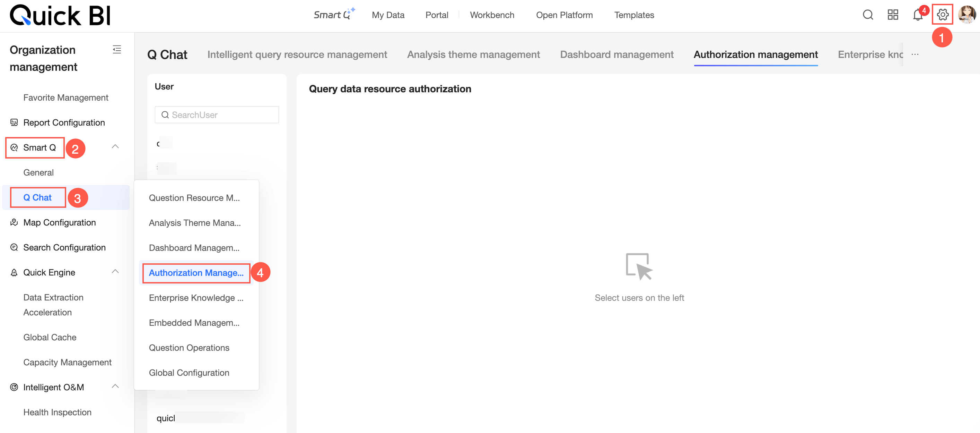Click the Report Configuration sidebar item
This screenshot has height=433, width=980.
click(64, 122)
